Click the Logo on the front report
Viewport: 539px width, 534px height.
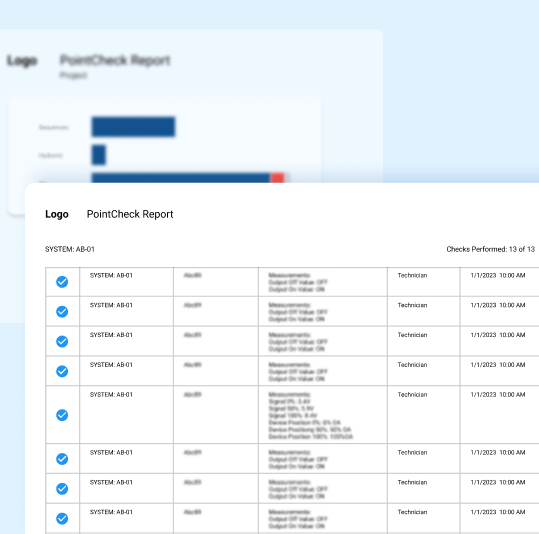pyautogui.click(x=57, y=214)
